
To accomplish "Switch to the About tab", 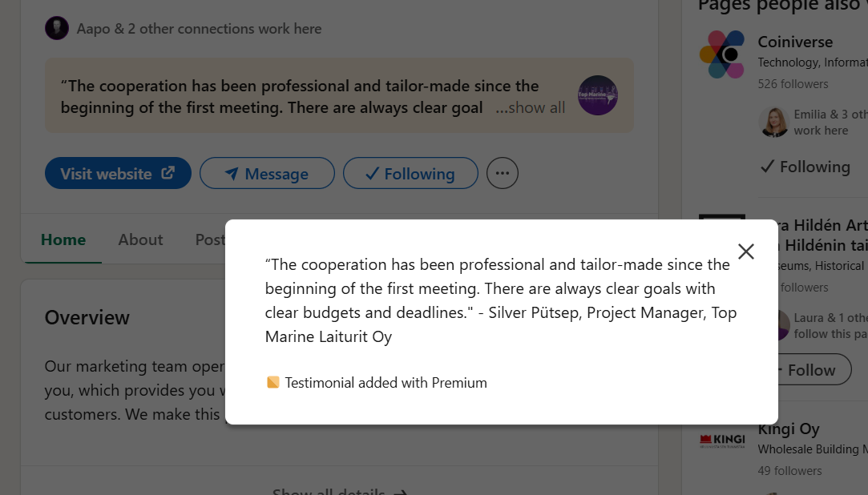I will [140, 239].
